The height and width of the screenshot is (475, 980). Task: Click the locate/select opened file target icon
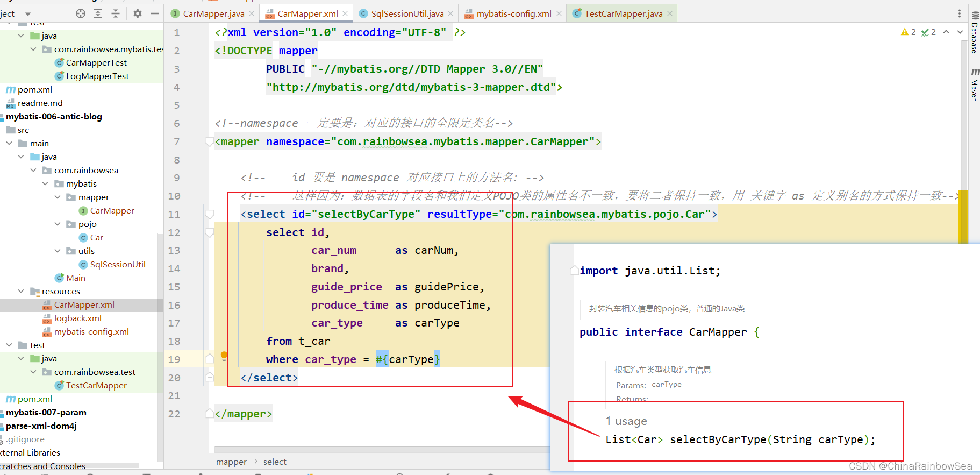tap(81, 13)
